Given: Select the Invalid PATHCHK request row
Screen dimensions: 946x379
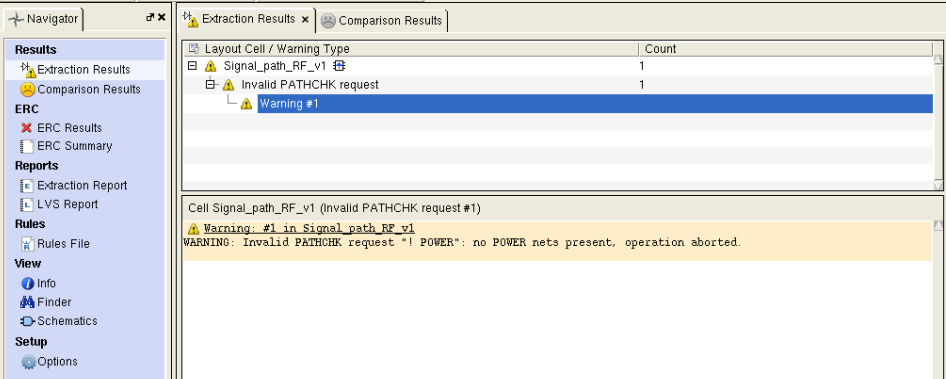Looking at the screenshot, I should pos(557,84).
